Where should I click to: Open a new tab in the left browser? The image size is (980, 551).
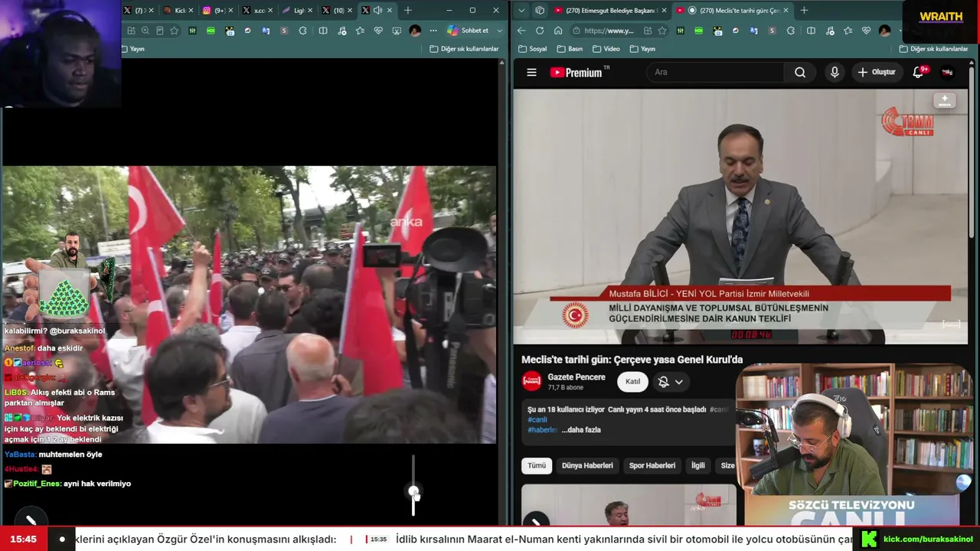407,11
